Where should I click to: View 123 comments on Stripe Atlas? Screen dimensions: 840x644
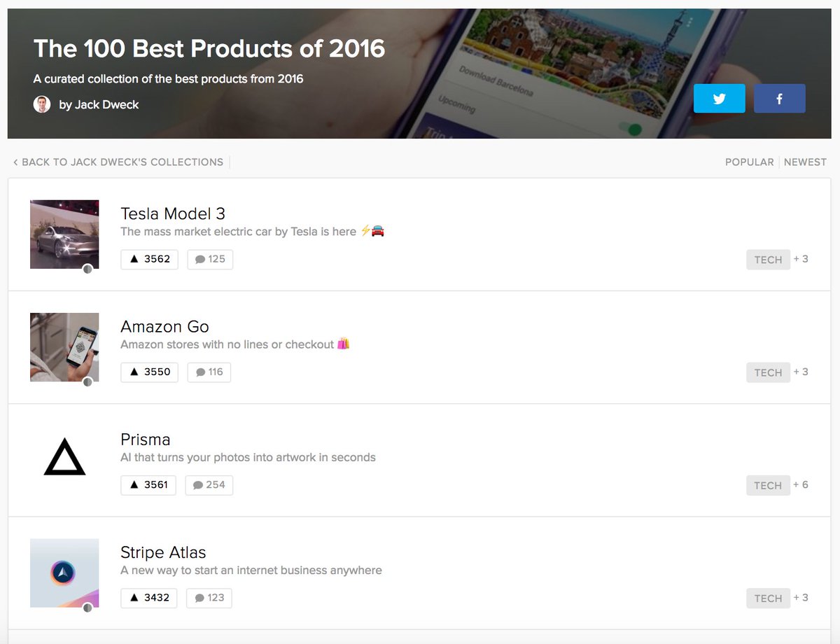click(209, 598)
